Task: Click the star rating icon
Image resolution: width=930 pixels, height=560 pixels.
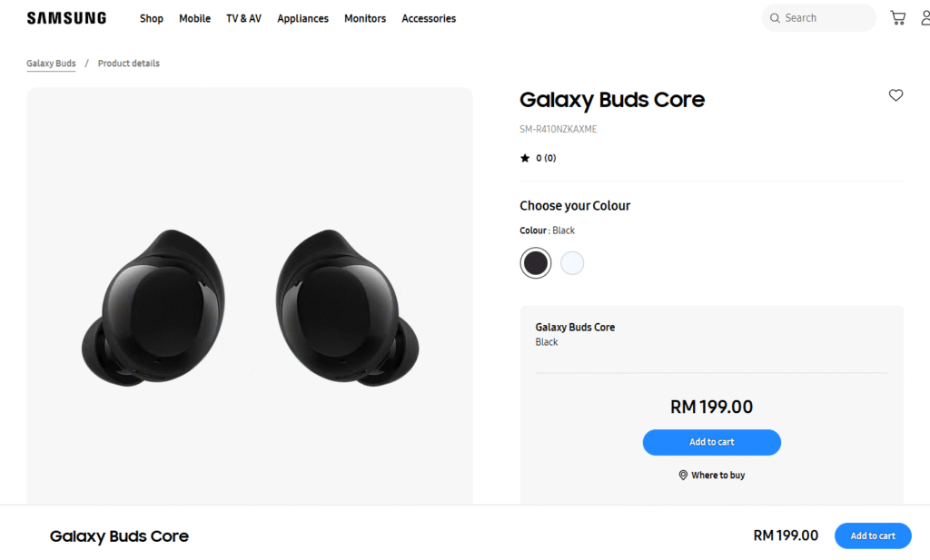Action: tap(525, 158)
